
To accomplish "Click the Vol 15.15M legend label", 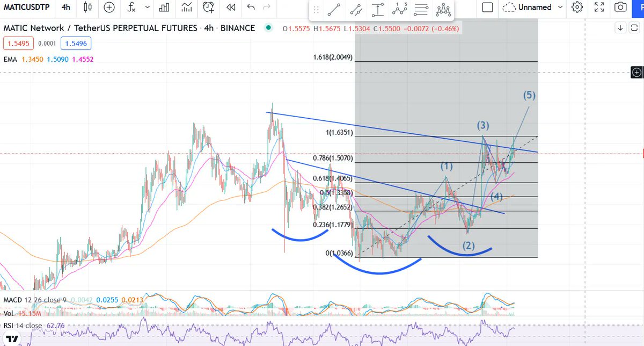I will (21, 313).
